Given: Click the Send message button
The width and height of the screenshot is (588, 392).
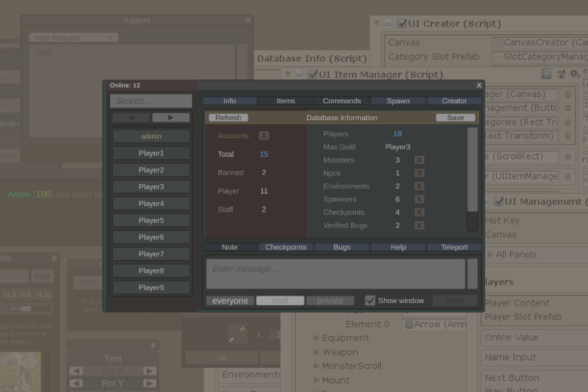Looking at the screenshot, I should pyautogui.click(x=455, y=300).
